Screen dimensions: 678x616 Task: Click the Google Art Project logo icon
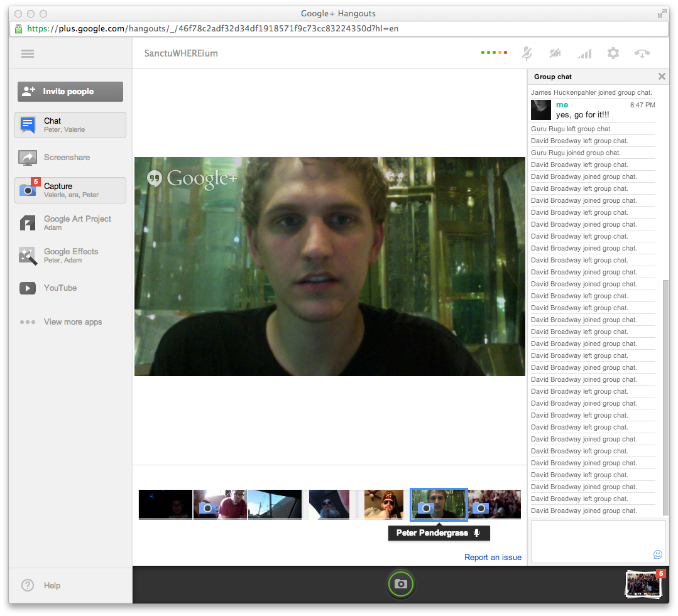[x=28, y=223]
